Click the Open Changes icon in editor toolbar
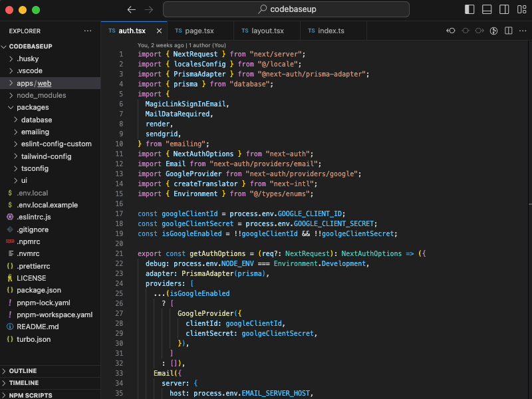The height and width of the screenshot is (399, 532). pos(451,31)
